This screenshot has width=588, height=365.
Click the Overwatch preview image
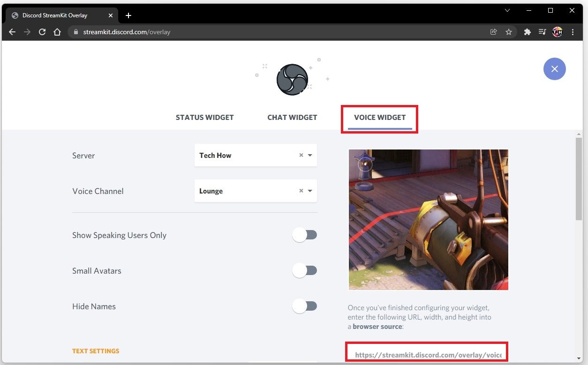click(x=428, y=220)
